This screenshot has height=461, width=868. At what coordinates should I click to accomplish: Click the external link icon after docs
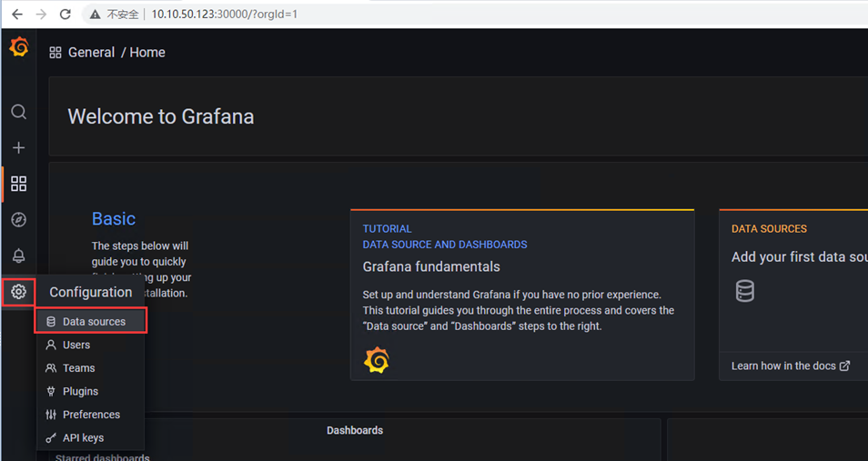click(x=844, y=366)
